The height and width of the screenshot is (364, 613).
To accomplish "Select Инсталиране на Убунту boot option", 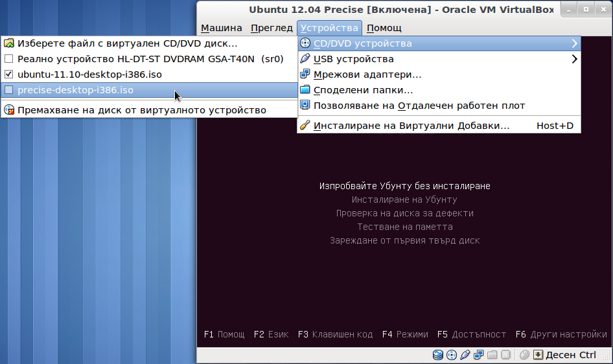I will coord(404,199).
